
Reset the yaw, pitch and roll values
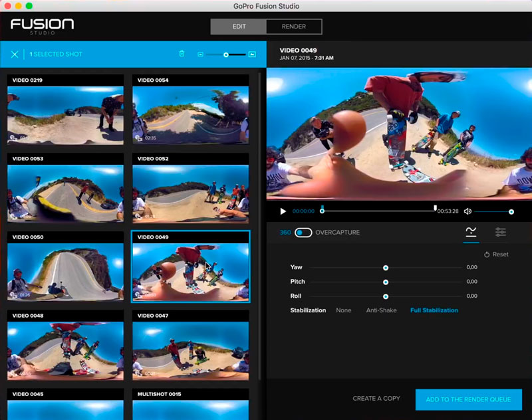(x=496, y=255)
